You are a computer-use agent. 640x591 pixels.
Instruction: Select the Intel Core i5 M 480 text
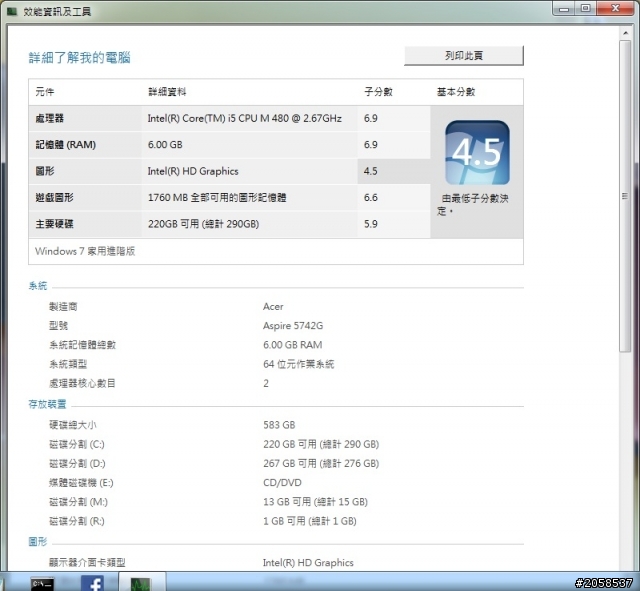pyautogui.click(x=244, y=118)
